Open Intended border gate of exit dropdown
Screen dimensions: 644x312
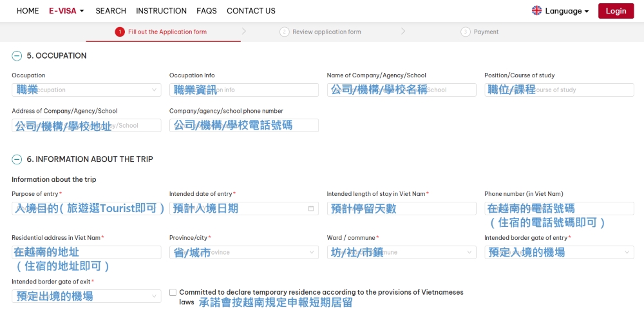tap(86, 297)
